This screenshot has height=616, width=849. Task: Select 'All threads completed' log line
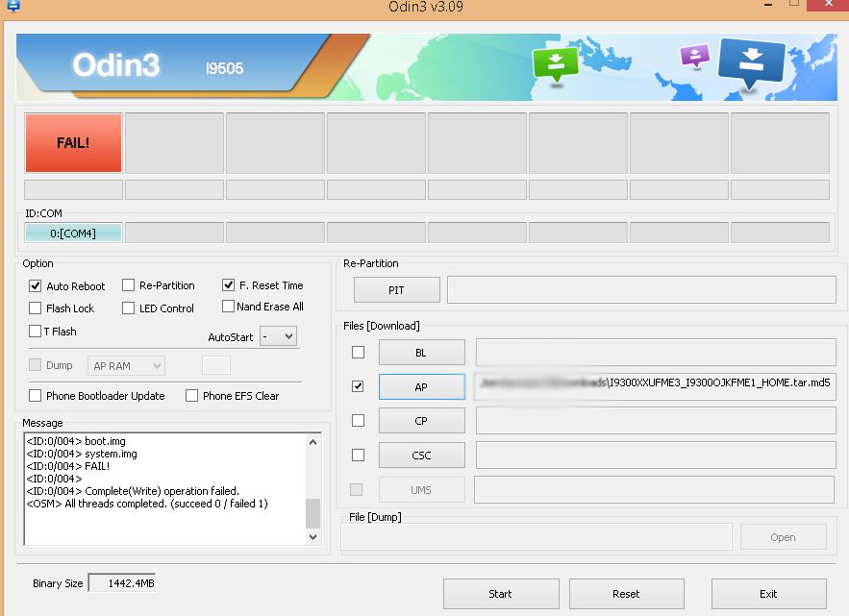tap(147, 504)
